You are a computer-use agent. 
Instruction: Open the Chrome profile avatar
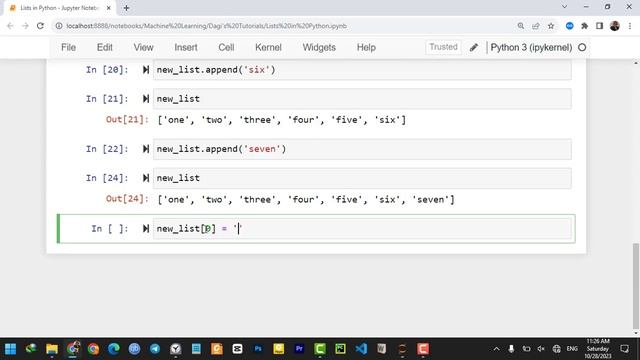click(615, 26)
